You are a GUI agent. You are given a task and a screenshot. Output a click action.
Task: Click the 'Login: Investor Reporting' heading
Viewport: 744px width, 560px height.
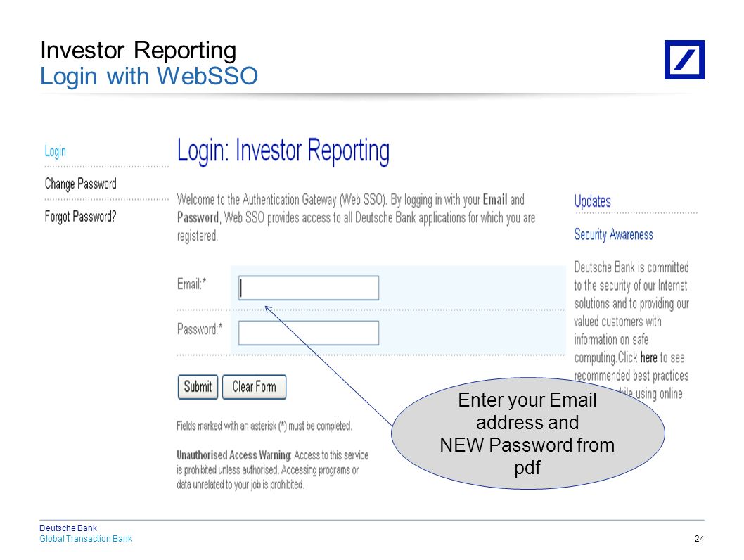tap(283, 151)
